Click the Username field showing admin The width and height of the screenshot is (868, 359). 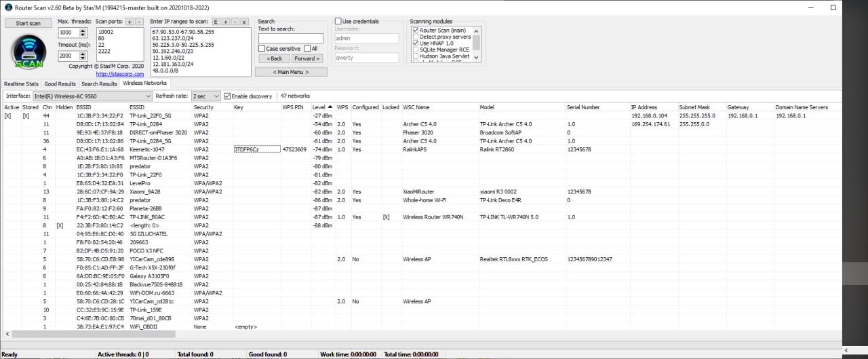pos(367,39)
